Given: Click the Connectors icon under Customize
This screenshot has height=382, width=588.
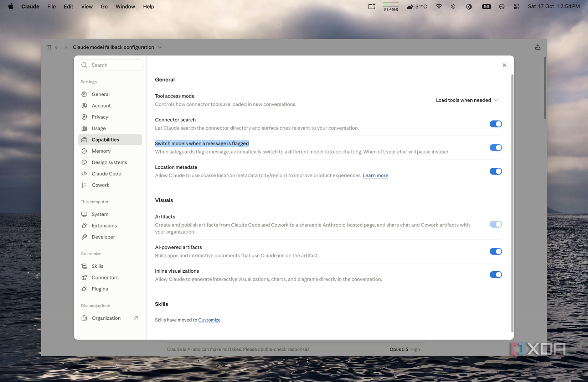Looking at the screenshot, I should tap(84, 278).
